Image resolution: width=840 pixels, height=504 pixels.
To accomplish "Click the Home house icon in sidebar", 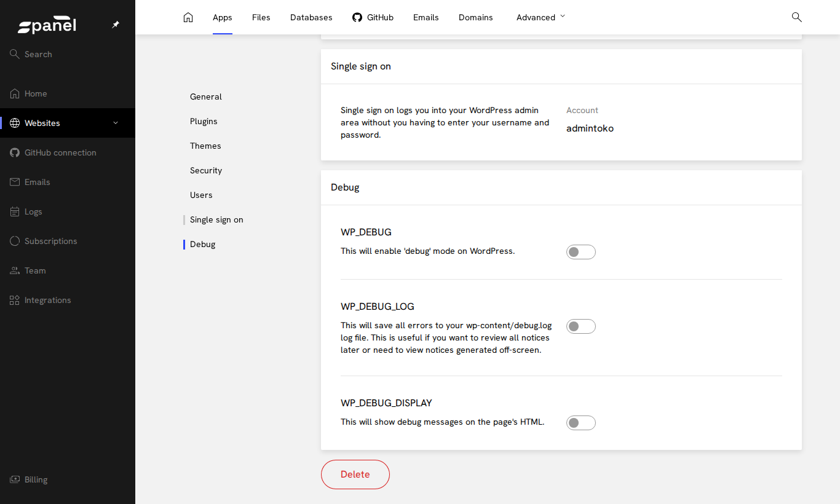I will [15, 93].
